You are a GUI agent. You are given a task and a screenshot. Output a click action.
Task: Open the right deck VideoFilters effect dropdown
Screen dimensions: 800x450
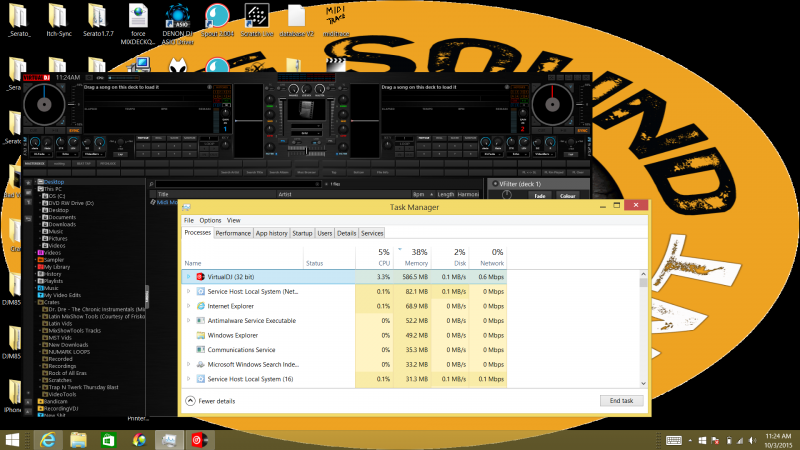coord(542,154)
